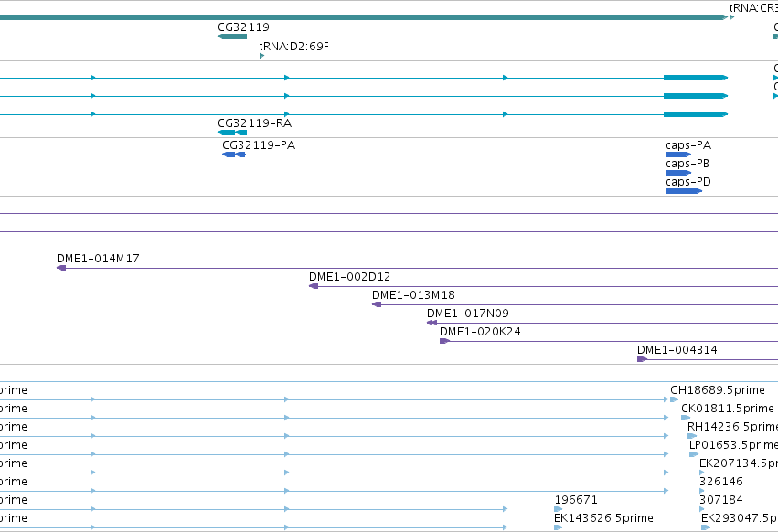This screenshot has height=532, width=778.
Task: Click the caps-PD protein bar
Action: point(684,191)
